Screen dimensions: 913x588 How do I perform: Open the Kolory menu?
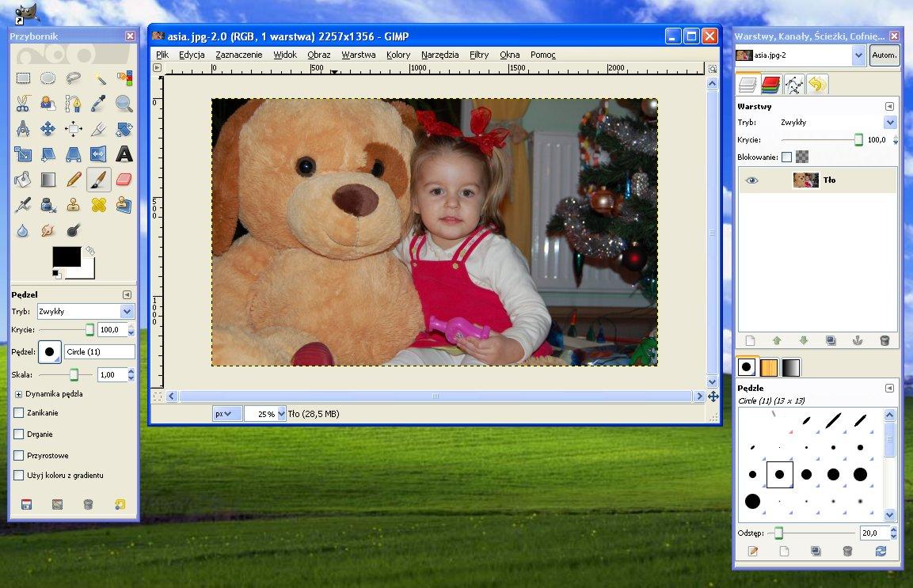click(398, 55)
